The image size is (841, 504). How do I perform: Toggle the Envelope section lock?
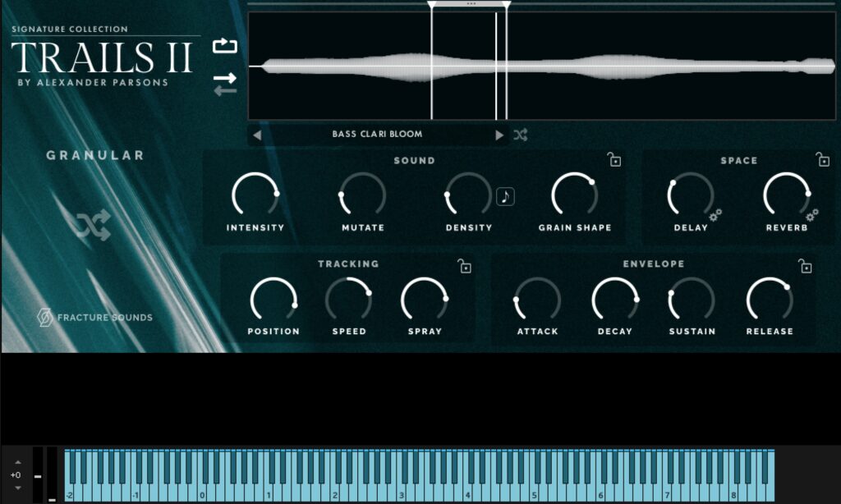tap(805, 266)
